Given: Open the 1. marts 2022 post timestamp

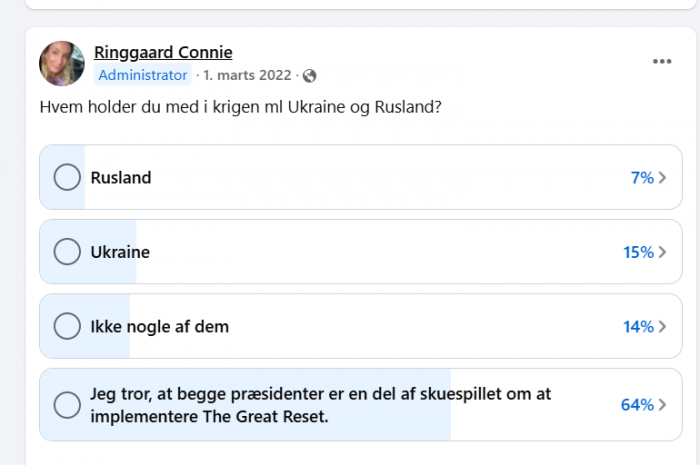Looking at the screenshot, I should pos(247,75).
